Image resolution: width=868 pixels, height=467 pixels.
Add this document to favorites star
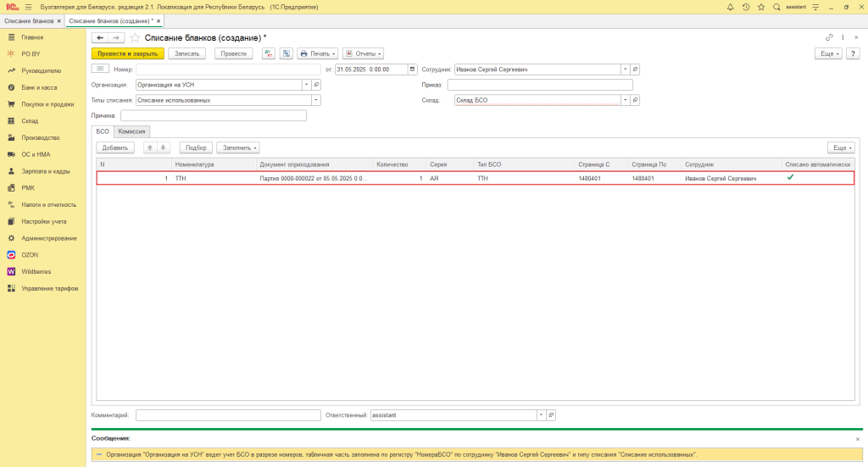click(135, 37)
